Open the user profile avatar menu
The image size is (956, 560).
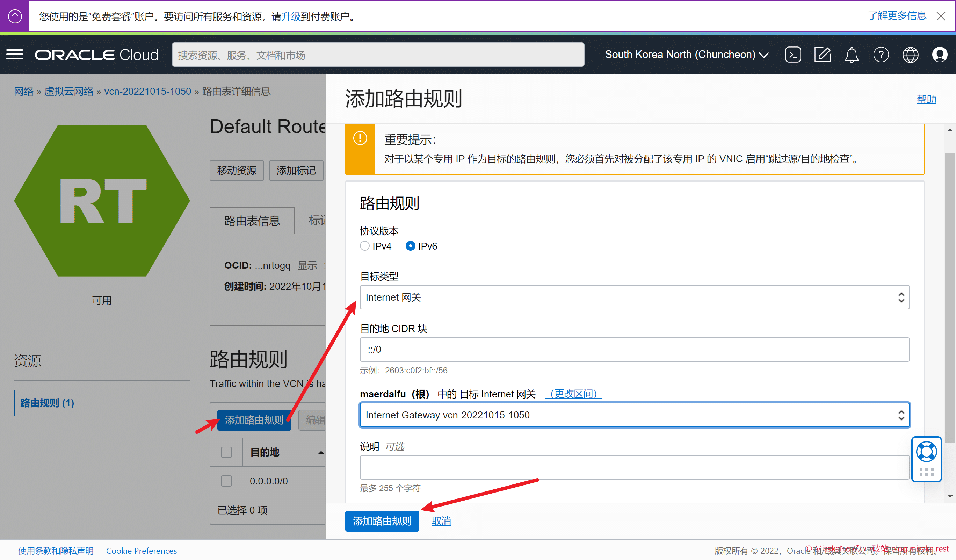[x=939, y=55]
